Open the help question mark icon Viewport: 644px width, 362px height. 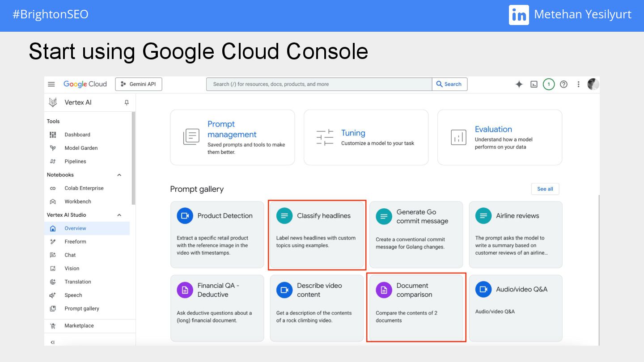click(563, 84)
